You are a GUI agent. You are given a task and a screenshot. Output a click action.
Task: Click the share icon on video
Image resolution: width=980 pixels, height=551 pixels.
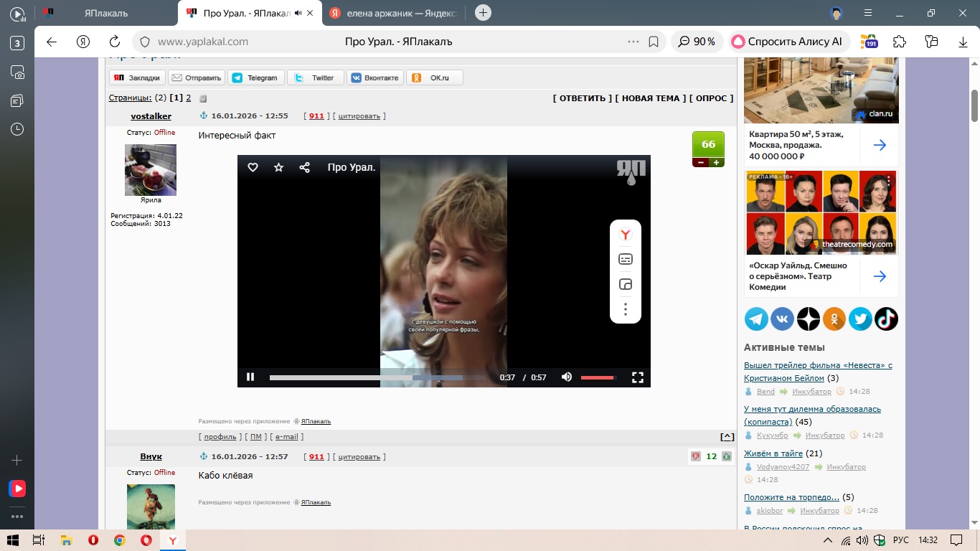tap(304, 167)
